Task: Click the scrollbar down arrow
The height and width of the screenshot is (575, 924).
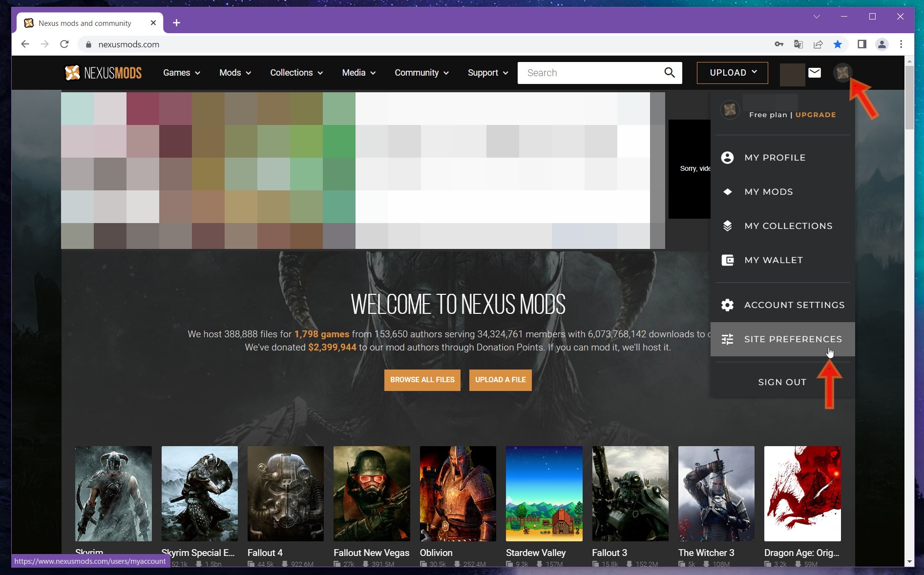Action: pos(909,562)
